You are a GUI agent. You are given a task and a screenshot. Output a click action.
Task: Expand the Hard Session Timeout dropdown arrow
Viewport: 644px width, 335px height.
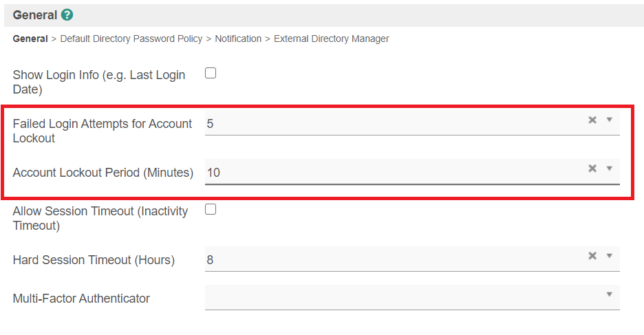coord(609,256)
